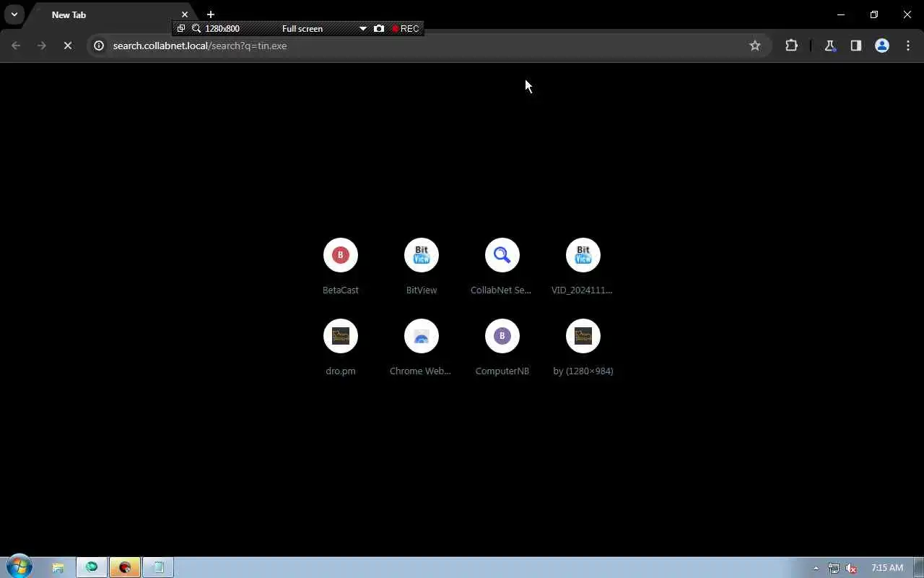Open the notepad taskbar application

pyautogui.click(x=158, y=567)
